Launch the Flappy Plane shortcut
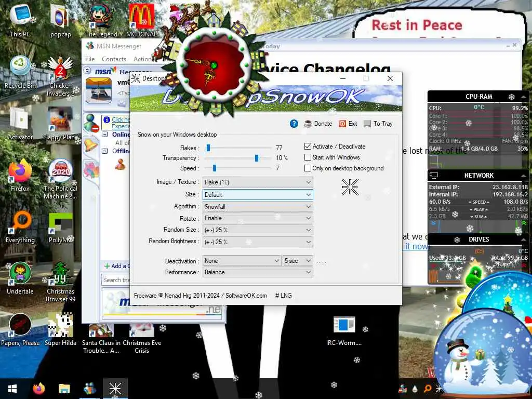 (x=60, y=124)
